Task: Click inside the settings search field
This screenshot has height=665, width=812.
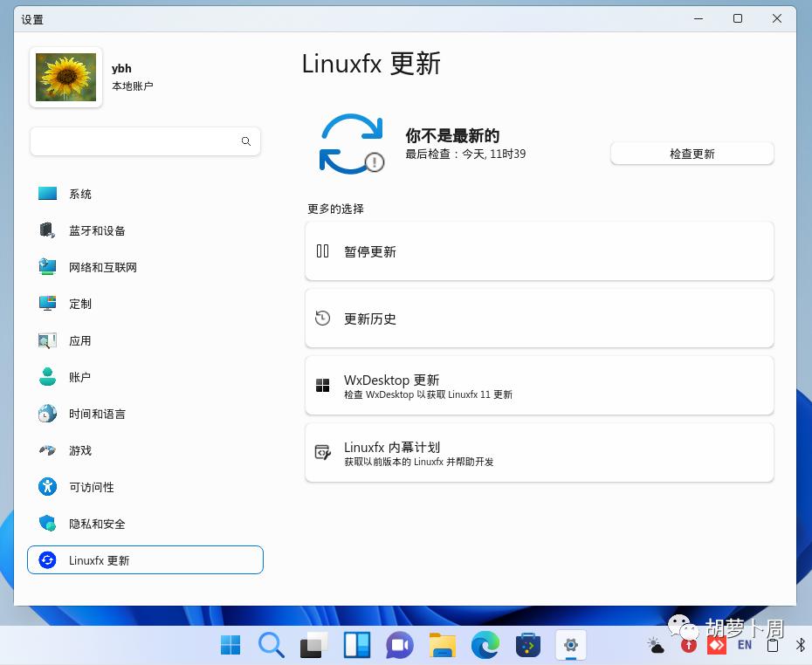Action: click(x=140, y=141)
